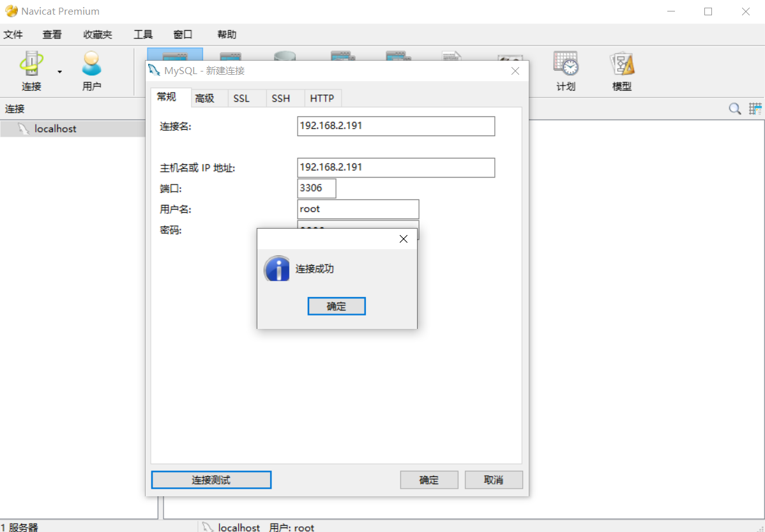Click the info icon in 连接成功 box
765x532 pixels.
[x=277, y=269]
